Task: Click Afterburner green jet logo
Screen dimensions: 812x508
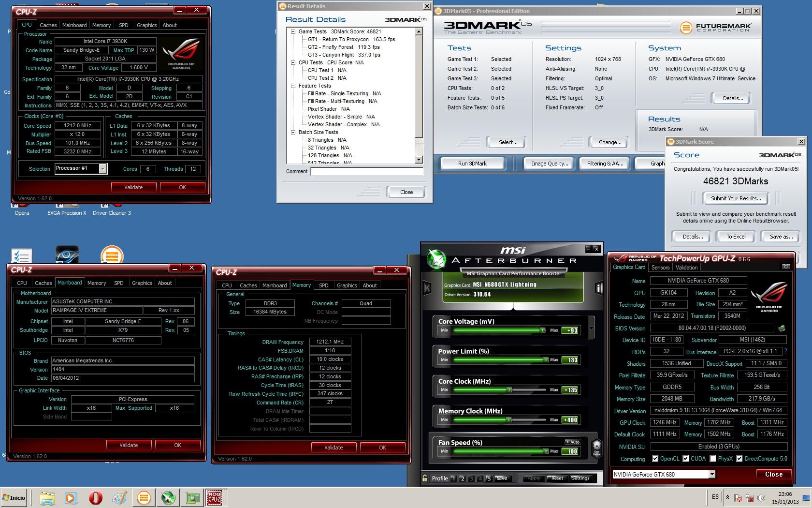Action: coord(436,259)
